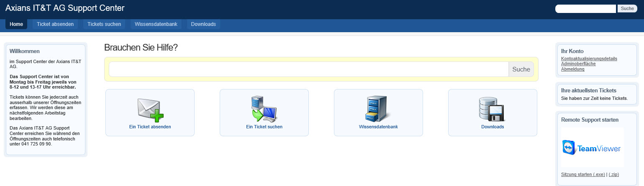Click the Ihr Konto heading
The image size is (644, 186).
(x=572, y=51)
